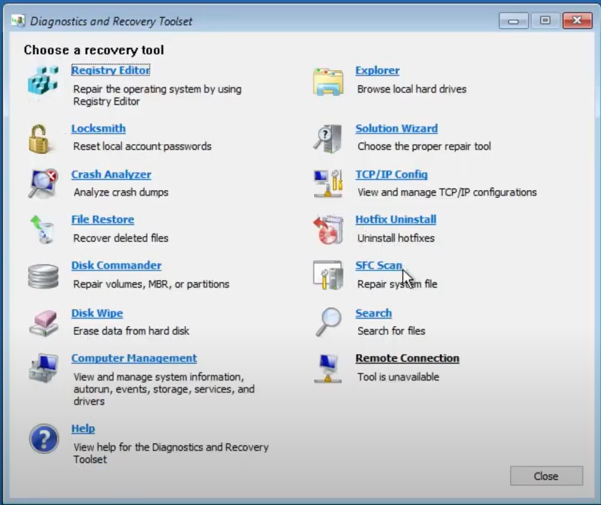Click the 'Erase data from hard disk' text

[131, 331]
